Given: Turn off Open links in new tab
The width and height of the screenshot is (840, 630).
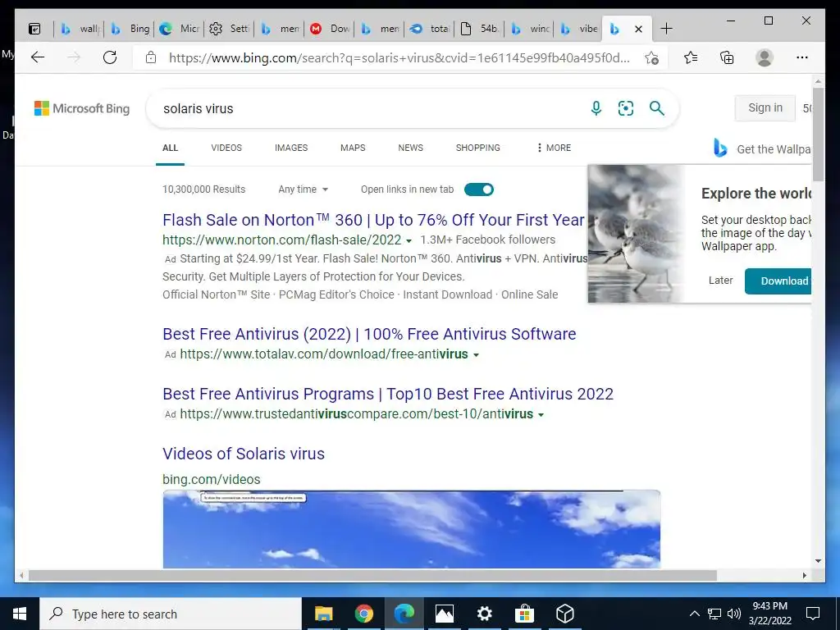Looking at the screenshot, I should tap(479, 189).
